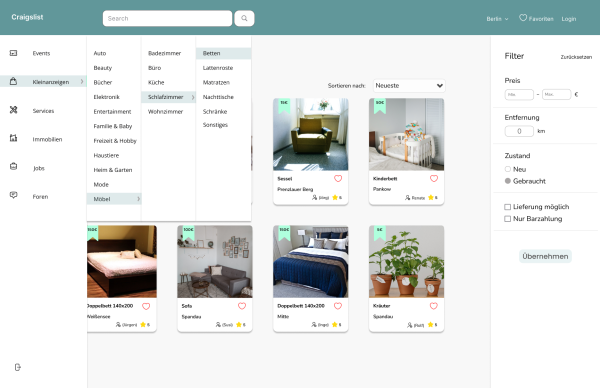
Task: Select the Neu condition radio button
Action: (x=508, y=169)
